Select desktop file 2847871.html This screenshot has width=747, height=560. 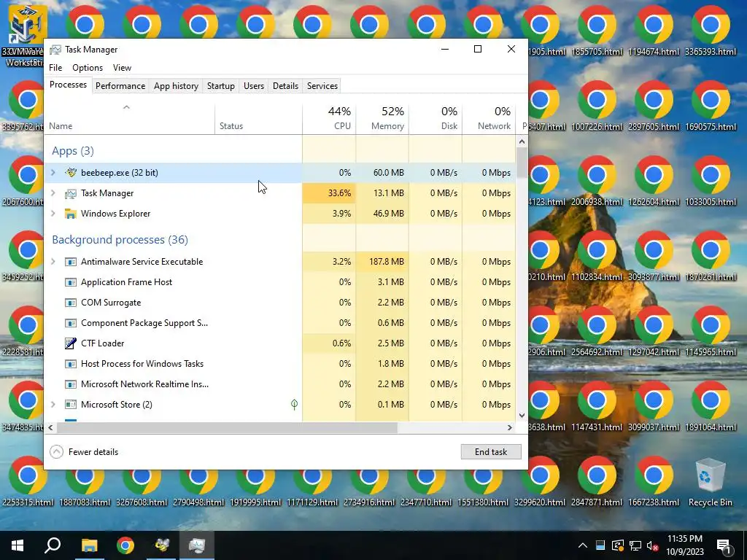(597, 482)
